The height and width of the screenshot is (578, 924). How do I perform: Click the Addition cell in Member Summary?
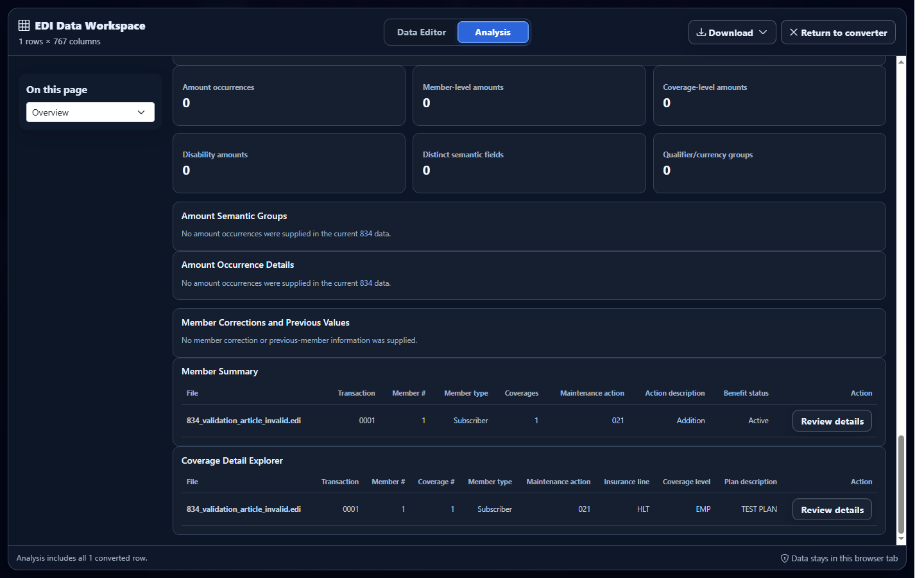pyautogui.click(x=690, y=421)
